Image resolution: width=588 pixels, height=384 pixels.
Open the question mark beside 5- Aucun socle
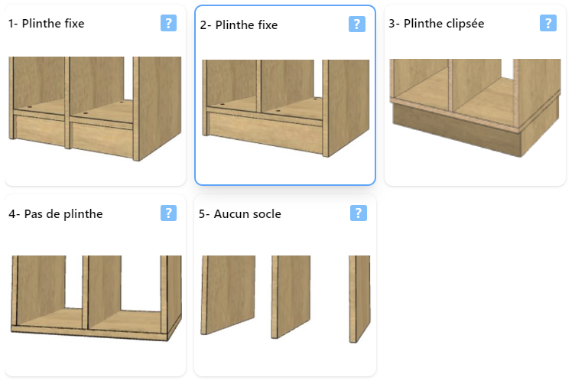tap(358, 213)
